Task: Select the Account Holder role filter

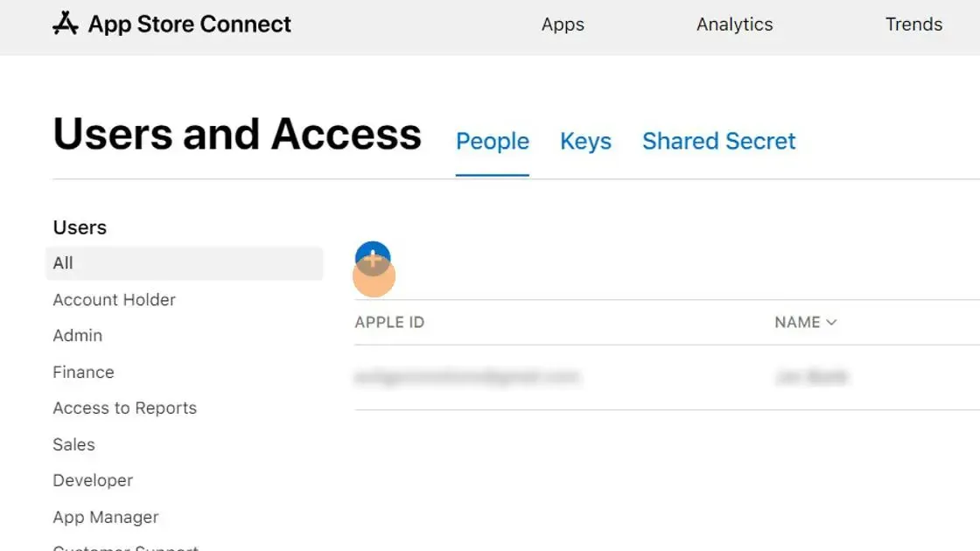Action: (114, 299)
